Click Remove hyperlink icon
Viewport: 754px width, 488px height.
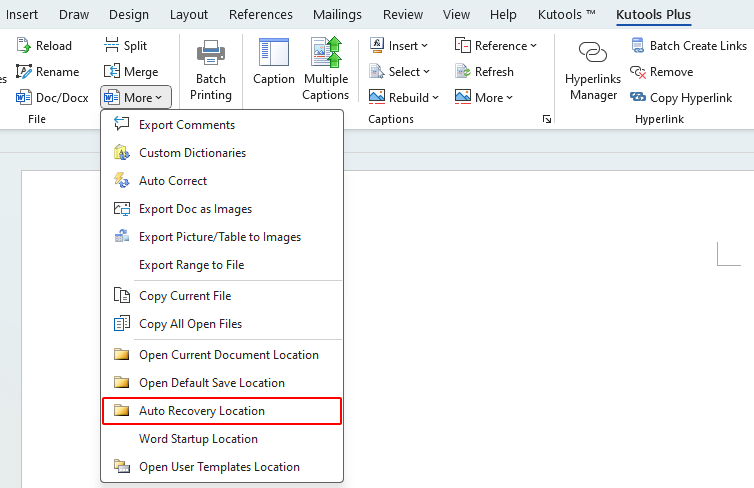pos(638,72)
